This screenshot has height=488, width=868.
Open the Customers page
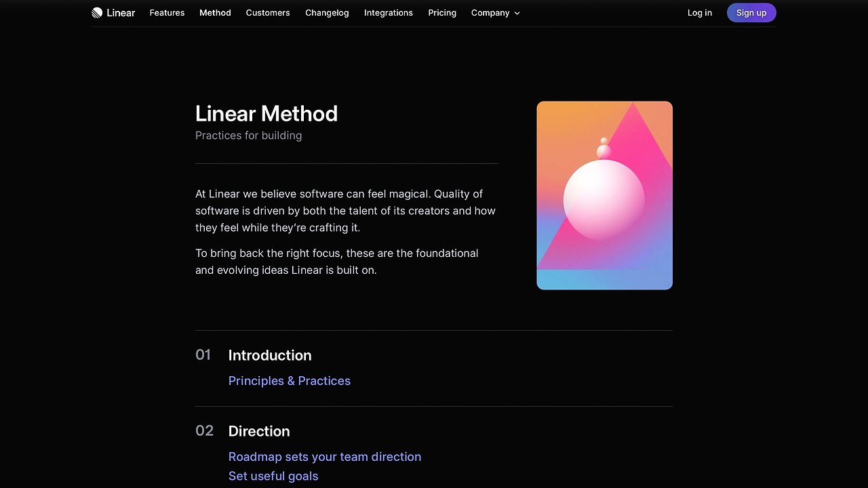pyautogui.click(x=268, y=13)
